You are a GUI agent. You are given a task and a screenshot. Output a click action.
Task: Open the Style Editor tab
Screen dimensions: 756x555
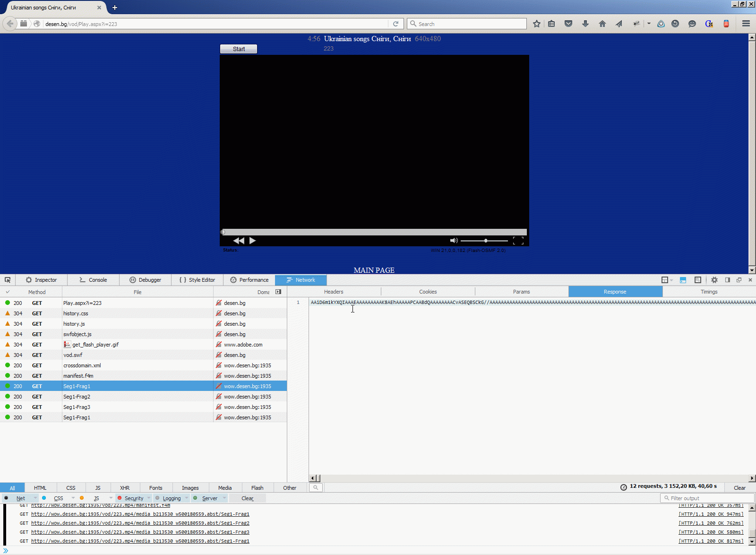tap(197, 280)
